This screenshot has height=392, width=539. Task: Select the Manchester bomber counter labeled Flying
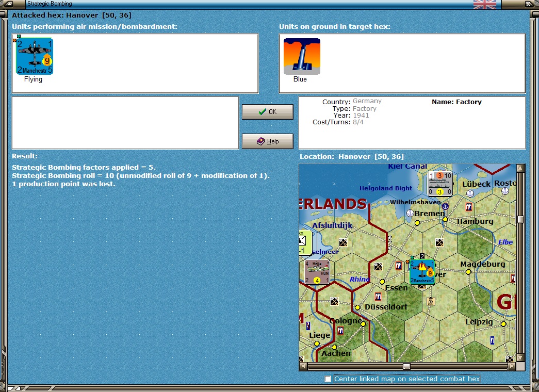click(x=35, y=56)
